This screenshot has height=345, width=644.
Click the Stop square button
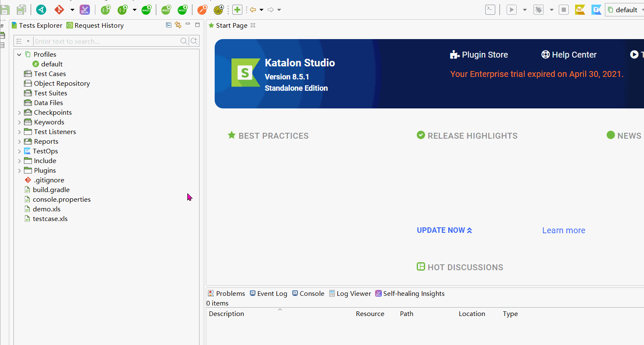tap(564, 10)
